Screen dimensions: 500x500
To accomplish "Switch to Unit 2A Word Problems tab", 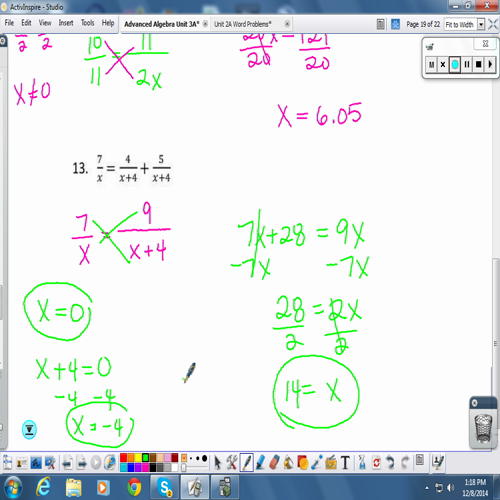I will pos(243,24).
